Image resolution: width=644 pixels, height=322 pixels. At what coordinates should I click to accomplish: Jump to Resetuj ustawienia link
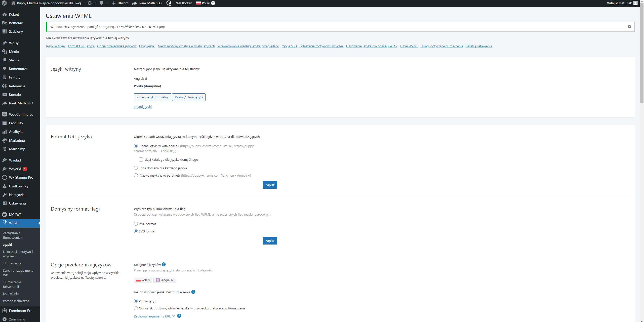479,46
